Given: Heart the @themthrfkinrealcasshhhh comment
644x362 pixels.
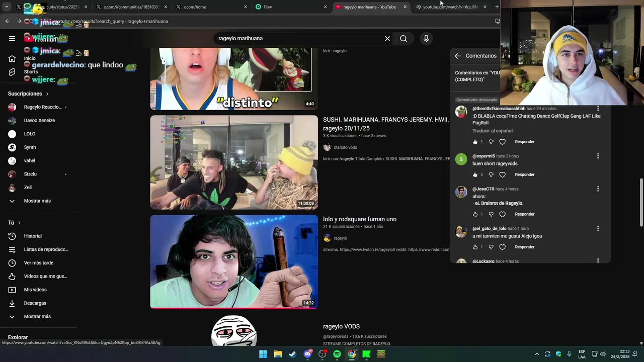Looking at the screenshot, I should pyautogui.click(x=502, y=142).
